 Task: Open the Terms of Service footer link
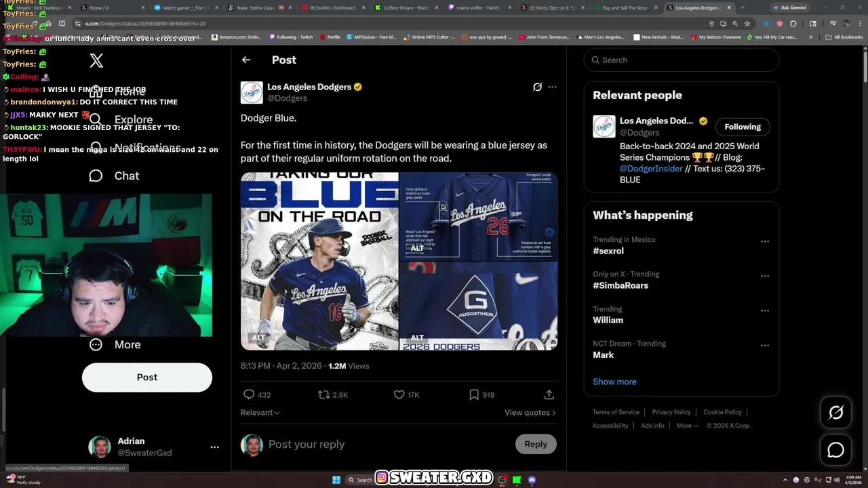click(x=616, y=412)
